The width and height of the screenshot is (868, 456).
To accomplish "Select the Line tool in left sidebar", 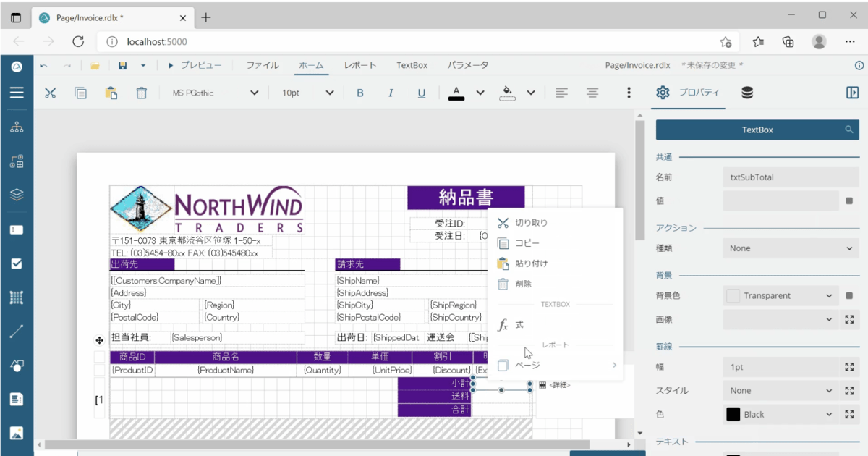I will tap(17, 332).
